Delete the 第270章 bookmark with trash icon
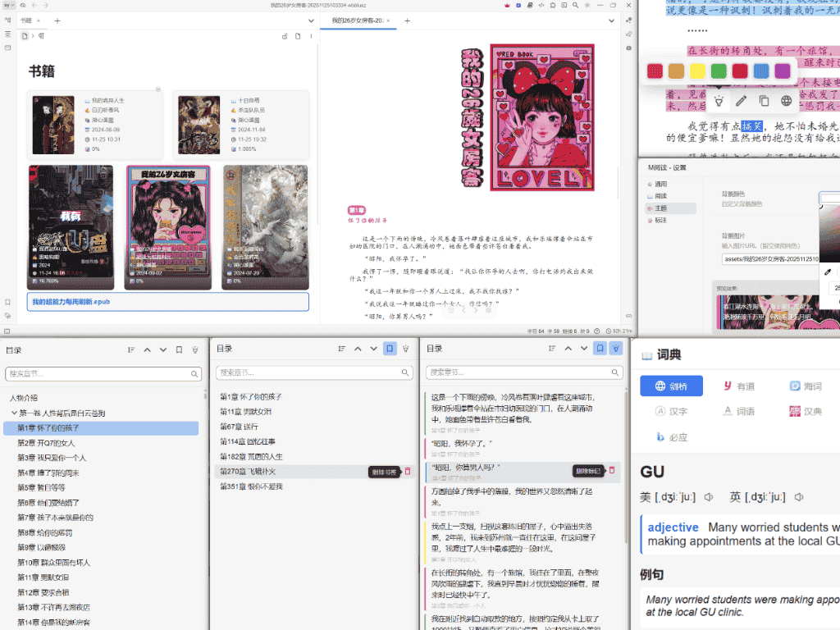 [x=408, y=472]
